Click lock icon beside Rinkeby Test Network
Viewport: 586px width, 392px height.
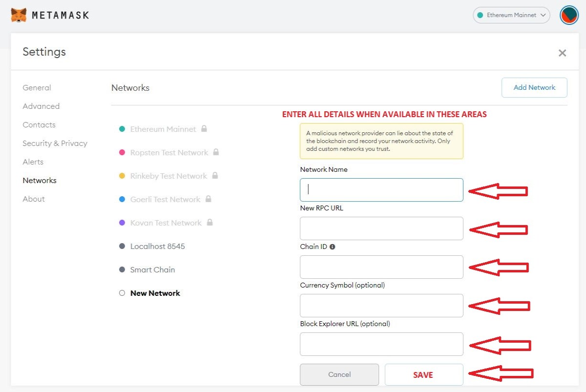point(215,176)
